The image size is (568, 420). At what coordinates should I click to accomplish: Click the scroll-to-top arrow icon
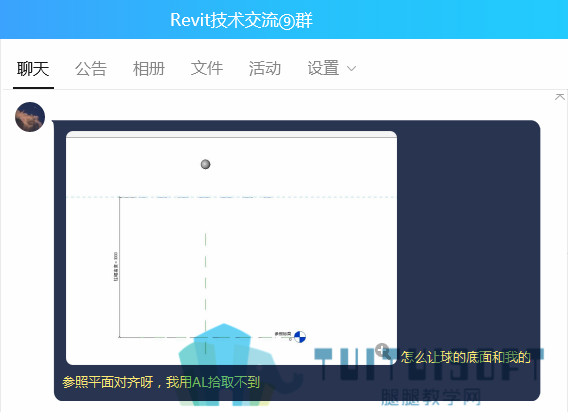coord(559,97)
